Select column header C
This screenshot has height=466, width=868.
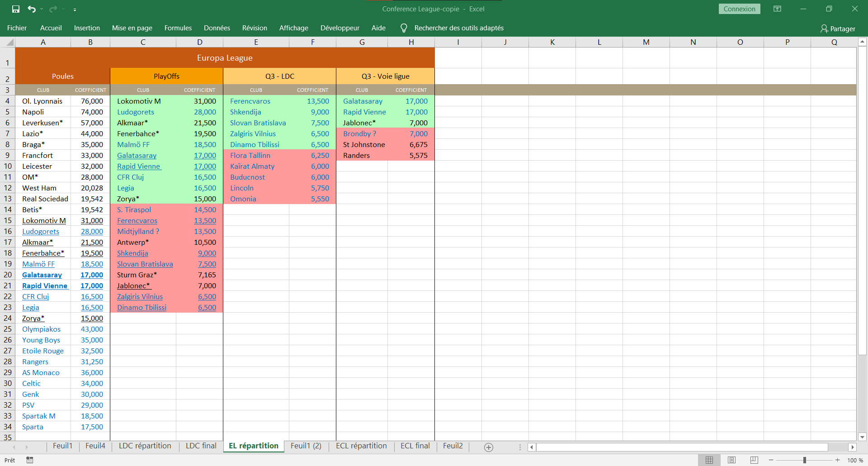point(143,42)
